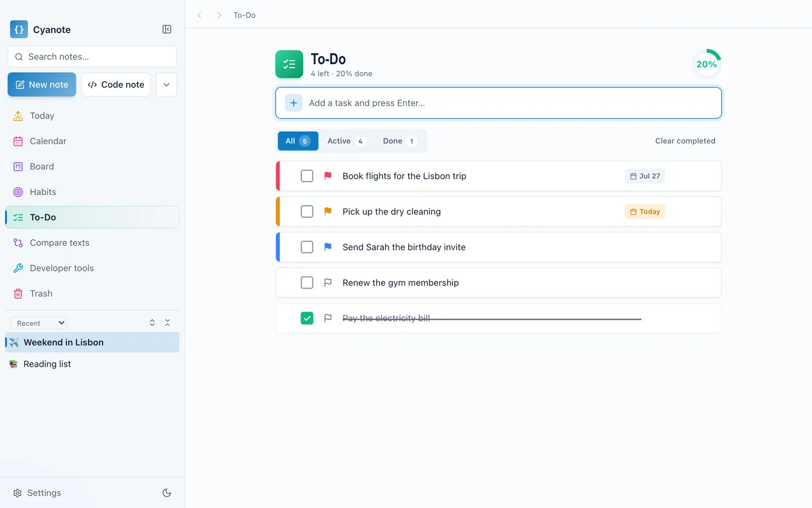Screen dimensions: 812x508
Task: Open Developer tools
Action: pyautogui.click(x=92, y=268)
